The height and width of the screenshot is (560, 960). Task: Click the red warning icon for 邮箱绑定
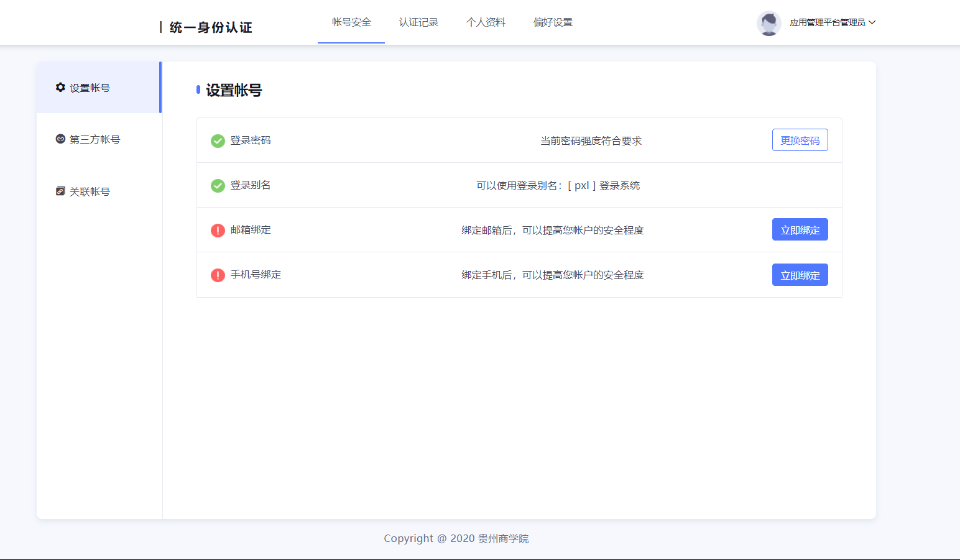(x=218, y=231)
